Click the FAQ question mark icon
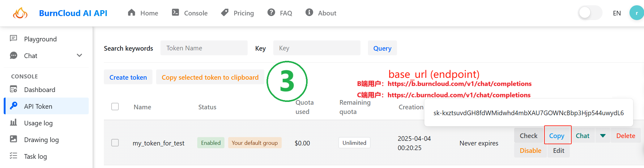The image size is (644, 168). pyautogui.click(x=271, y=12)
